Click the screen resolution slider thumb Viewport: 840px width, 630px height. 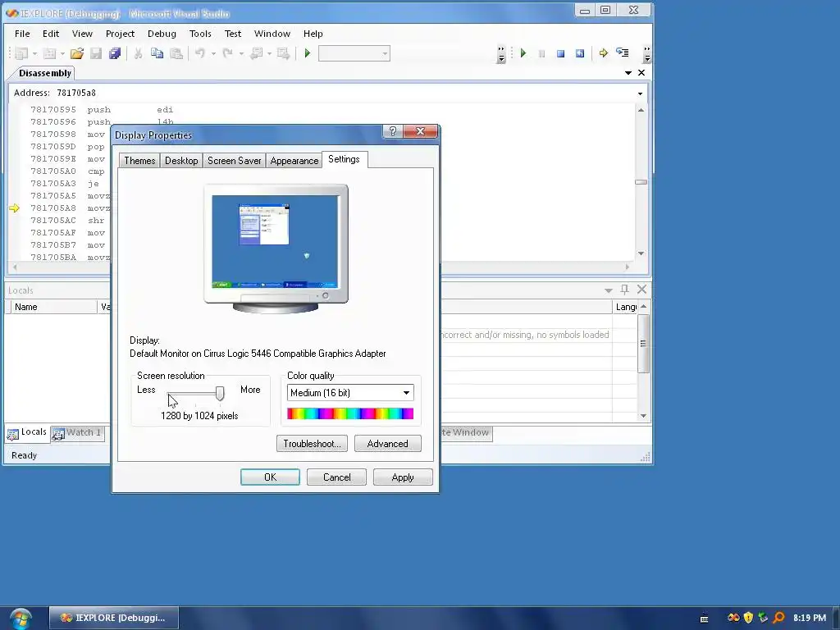[x=220, y=393]
